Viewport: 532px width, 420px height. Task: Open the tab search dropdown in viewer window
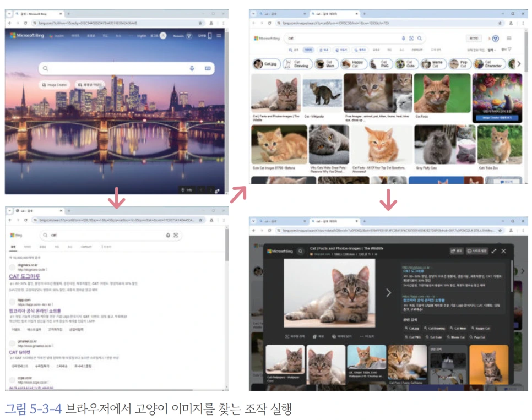tap(253, 221)
